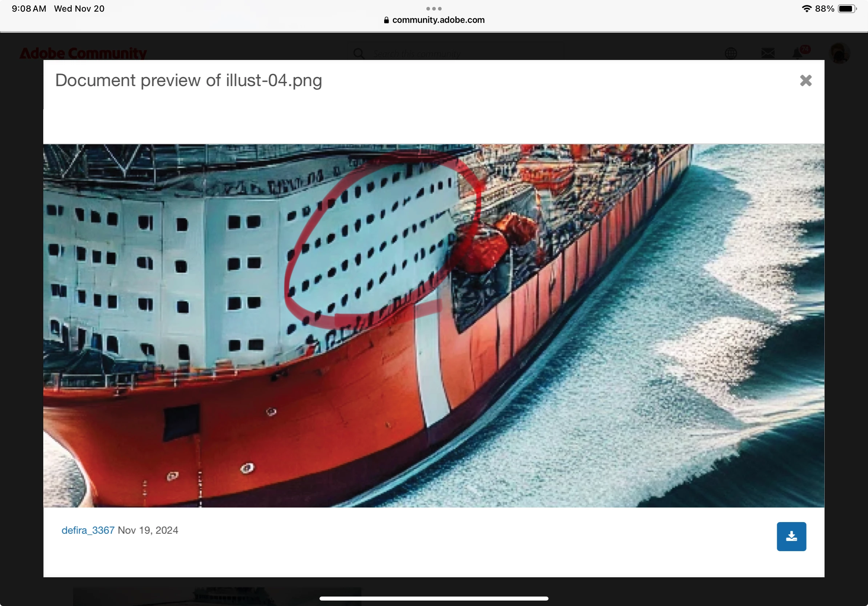Click the Document preview dialog title
This screenshot has height=606, width=868.
tap(189, 80)
